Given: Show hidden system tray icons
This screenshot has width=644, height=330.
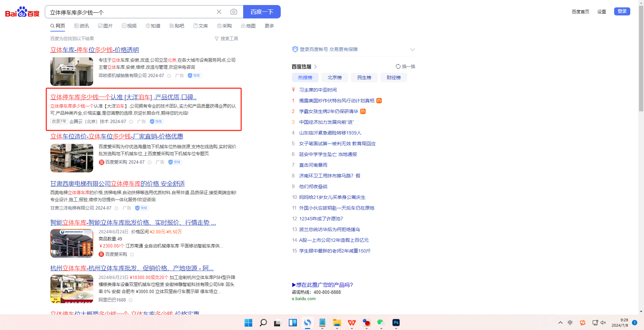Looking at the screenshot, I should pos(560,323).
